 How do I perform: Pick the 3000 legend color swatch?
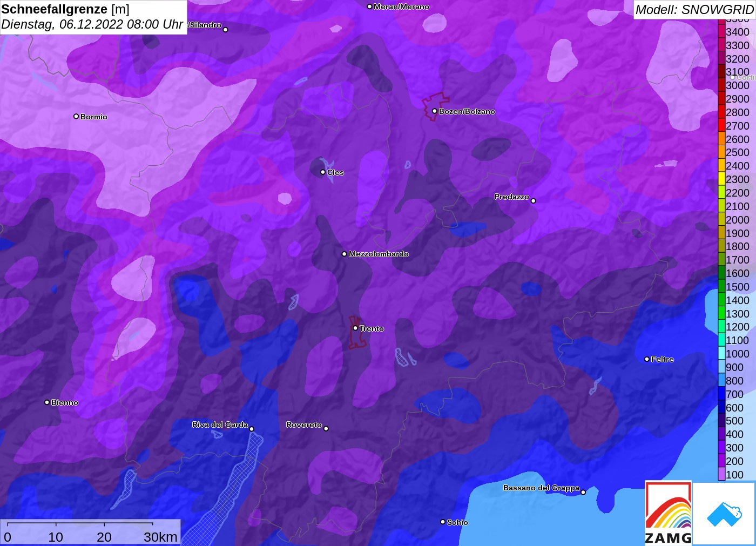click(721, 85)
